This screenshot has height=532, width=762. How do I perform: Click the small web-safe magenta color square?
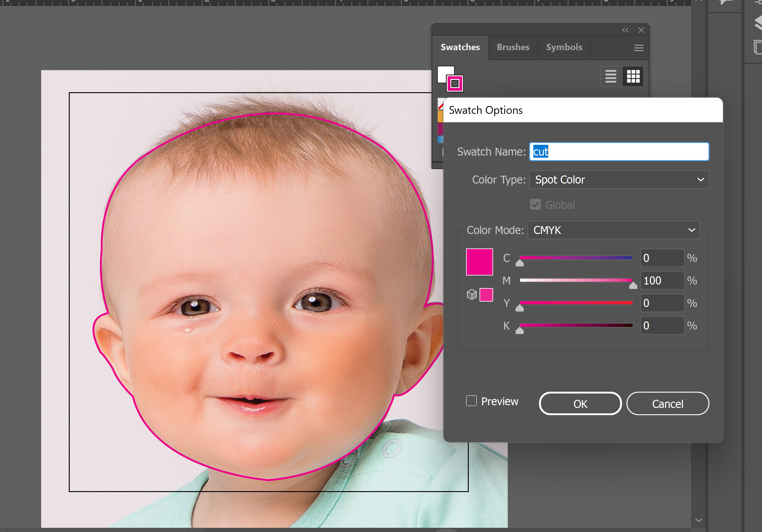486,295
